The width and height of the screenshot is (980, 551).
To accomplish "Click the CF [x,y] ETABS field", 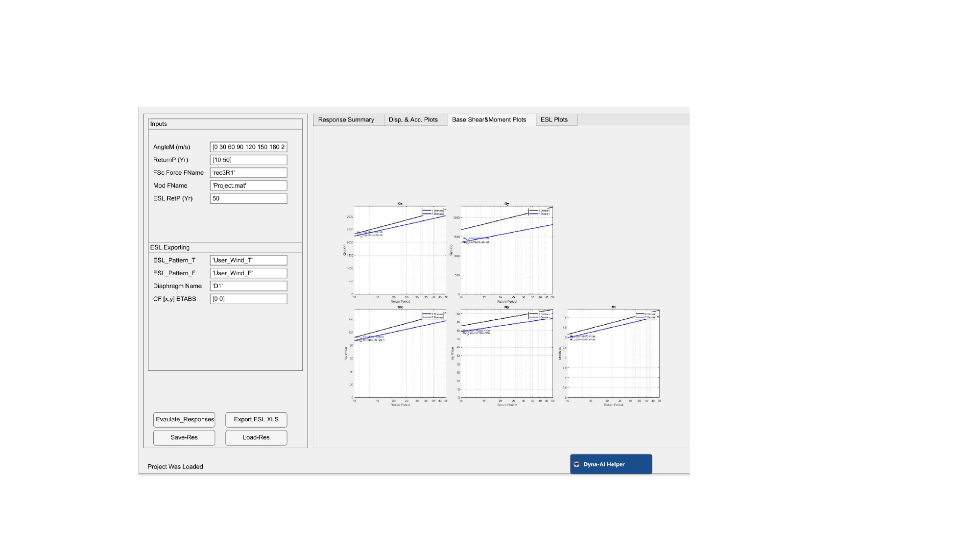I will 248,299.
